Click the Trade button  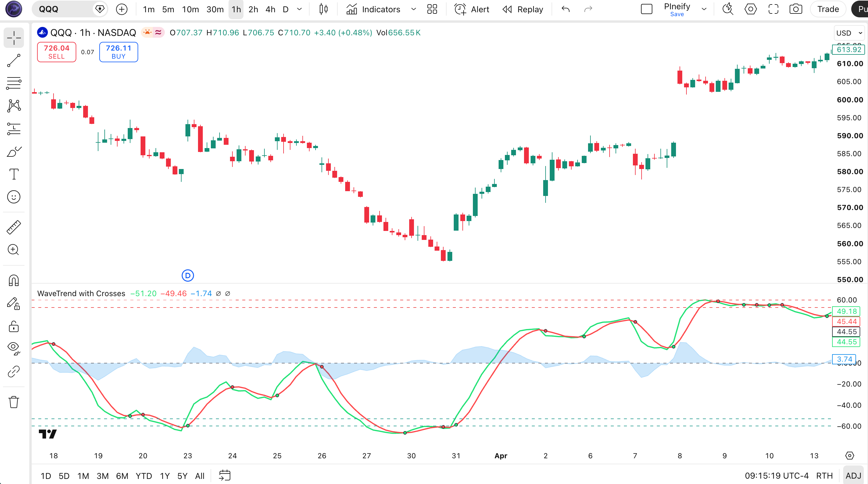pyautogui.click(x=828, y=9)
